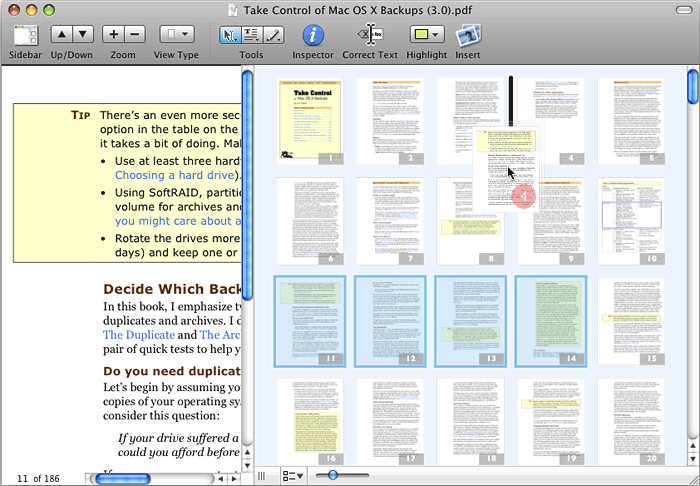700x486 pixels.
Task: Activate the Correct Text tool
Action: click(x=370, y=34)
